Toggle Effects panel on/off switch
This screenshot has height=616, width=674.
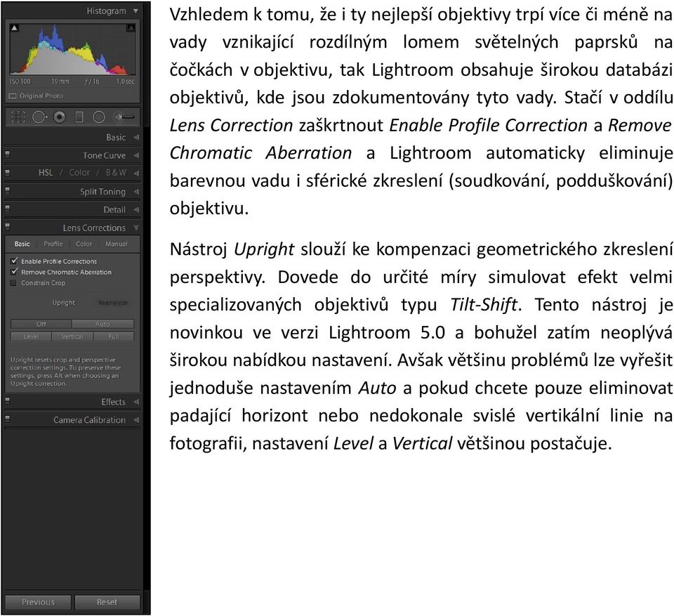point(7,400)
